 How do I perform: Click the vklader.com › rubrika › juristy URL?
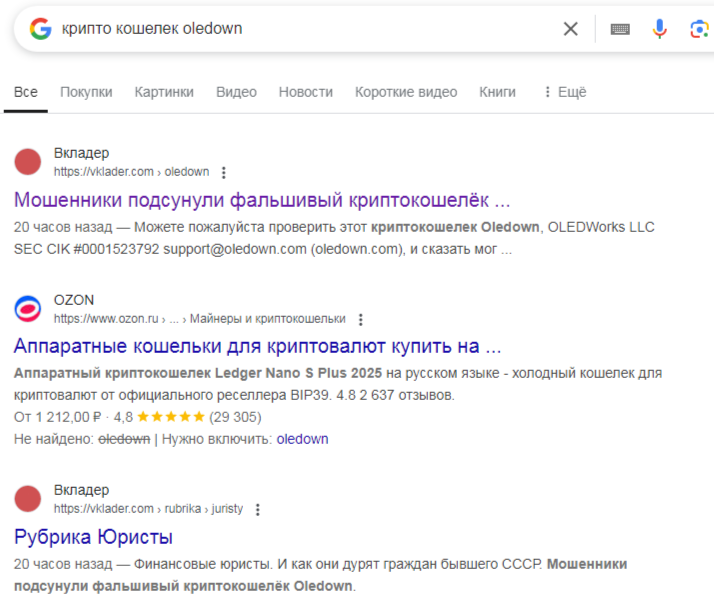click(148, 509)
